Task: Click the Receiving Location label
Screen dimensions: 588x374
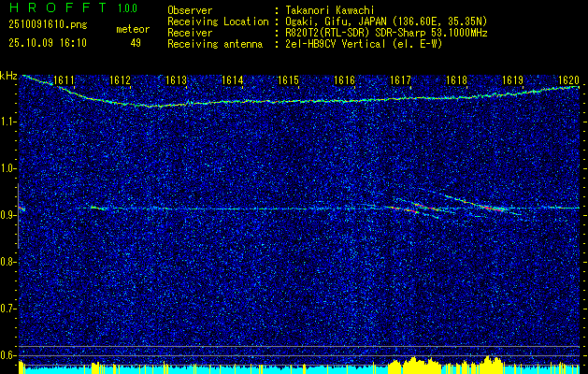Action: [x=218, y=22]
